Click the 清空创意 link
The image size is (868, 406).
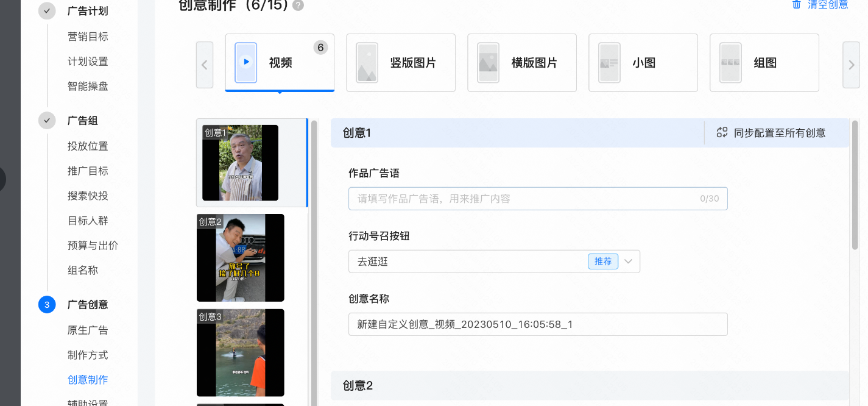pyautogui.click(x=828, y=5)
